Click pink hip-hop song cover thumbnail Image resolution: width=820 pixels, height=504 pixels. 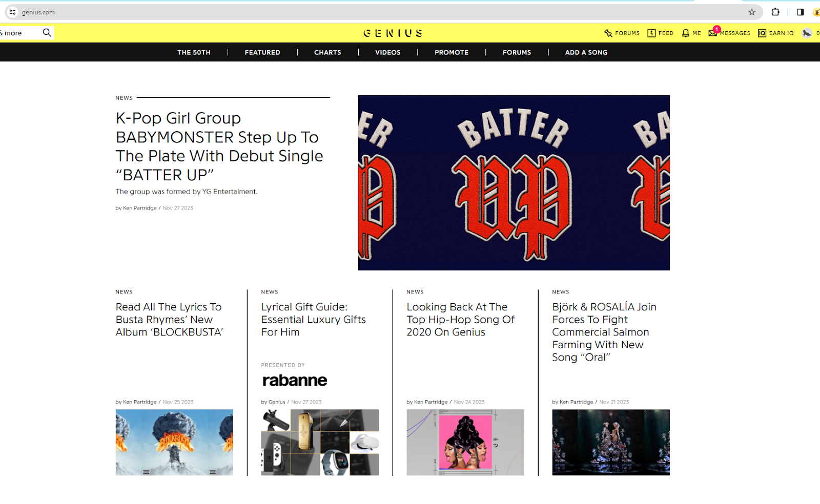click(x=465, y=443)
